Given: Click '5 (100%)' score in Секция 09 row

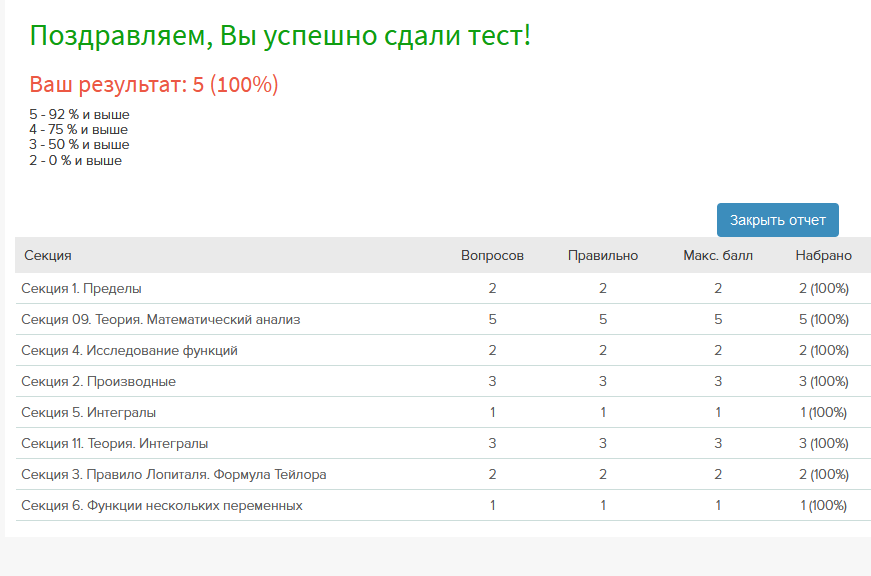Looking at the screenshot, I should click(824, 319).
